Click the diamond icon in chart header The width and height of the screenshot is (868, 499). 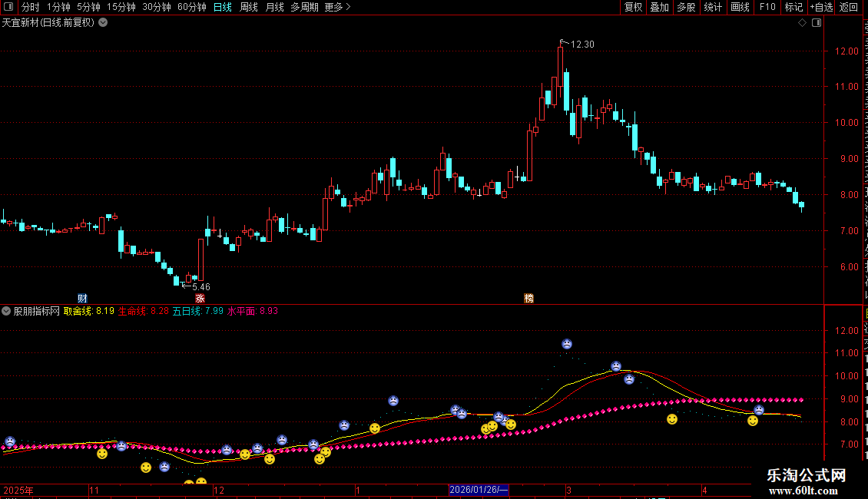point(802,23)
